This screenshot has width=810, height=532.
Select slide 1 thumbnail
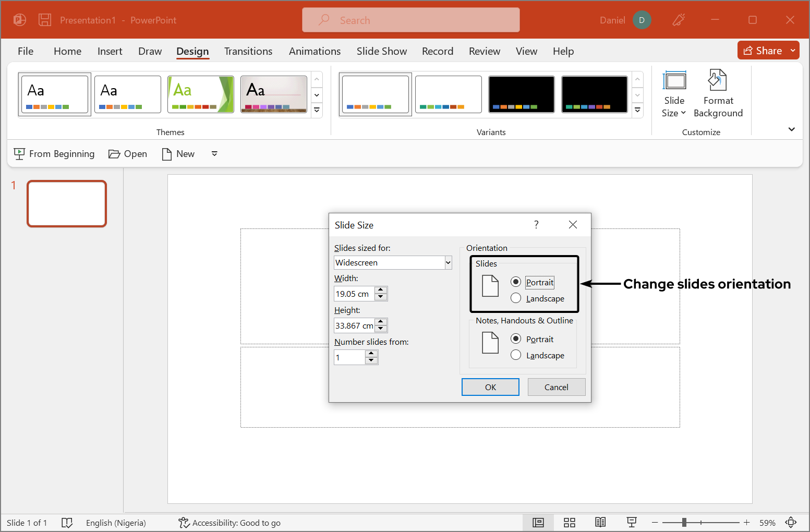67,204
